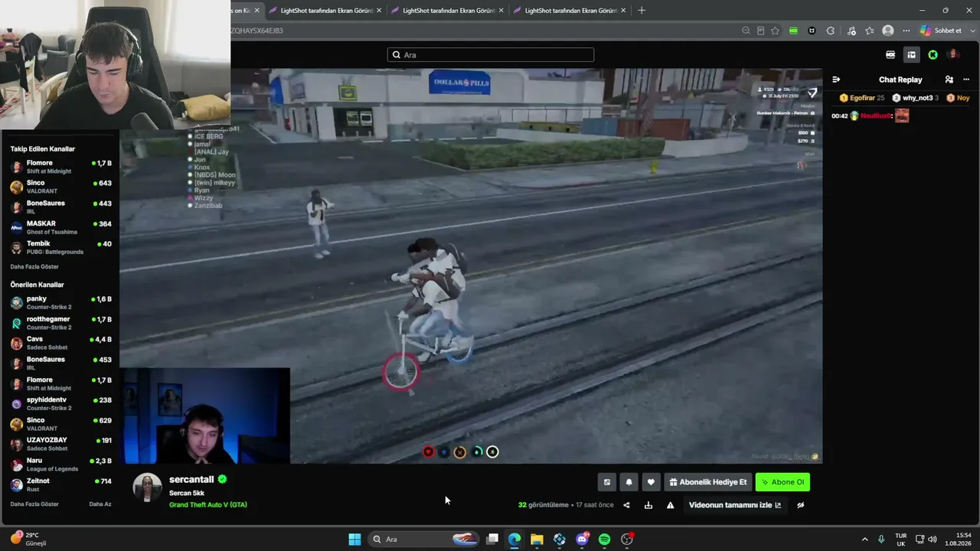The image size is (980, 551).
Task: Open the Chat Replay more options menu
Action: pyautogui.click(x=966, y=80)
